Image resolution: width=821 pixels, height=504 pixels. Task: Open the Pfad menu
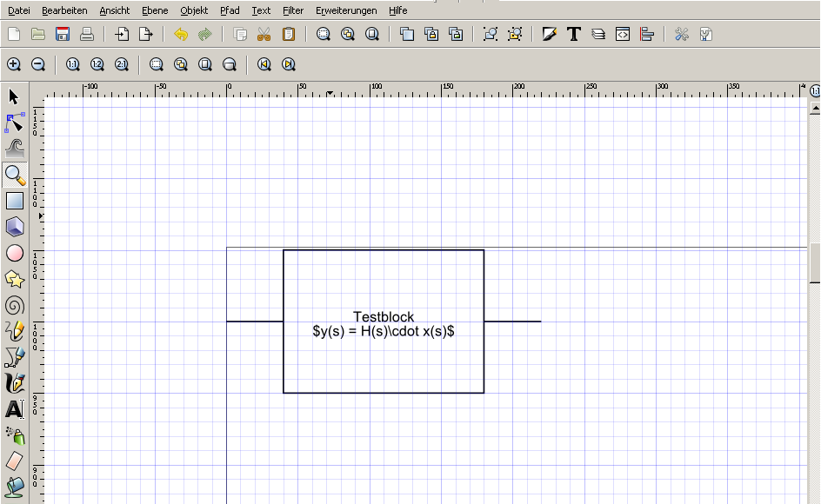[x=230, y=10]
